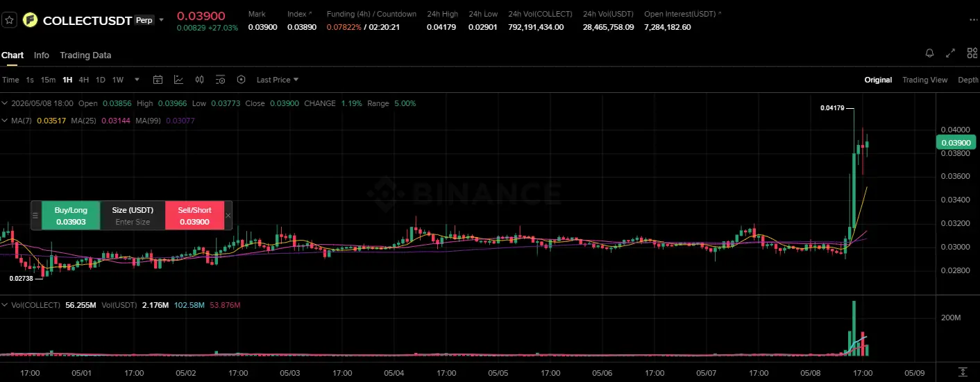Click the current price 0.03900 axis label
The width and height of the screenshot is (980, 382).
[x=955, y=143]
